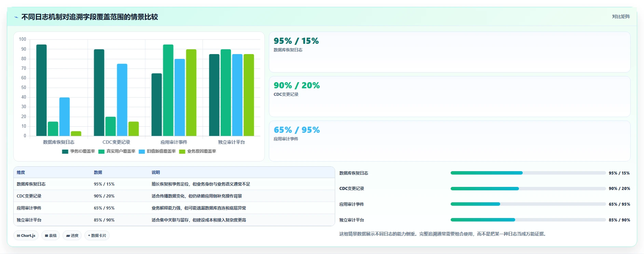Click the 说明 table column header
Viewport: 644px width, 254px height.
pos(156,173)
